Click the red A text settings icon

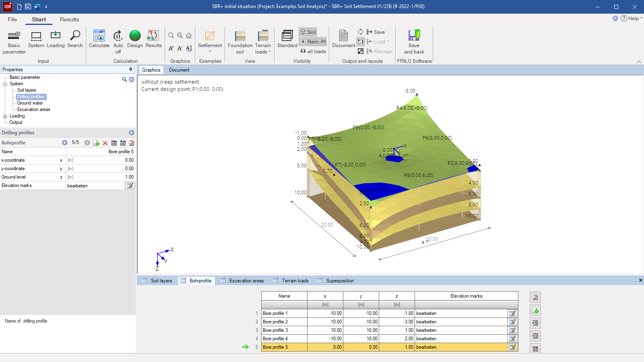189,48
